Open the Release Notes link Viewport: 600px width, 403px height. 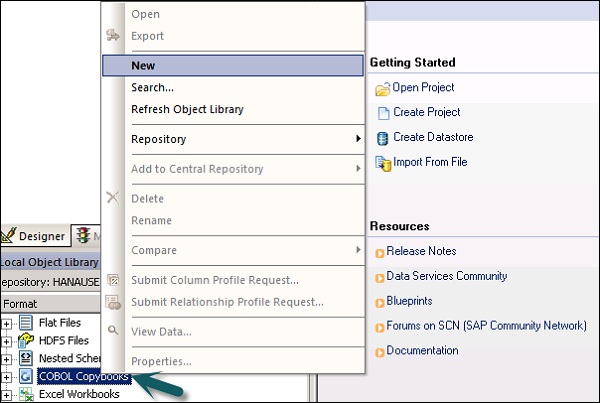[421, 251]
